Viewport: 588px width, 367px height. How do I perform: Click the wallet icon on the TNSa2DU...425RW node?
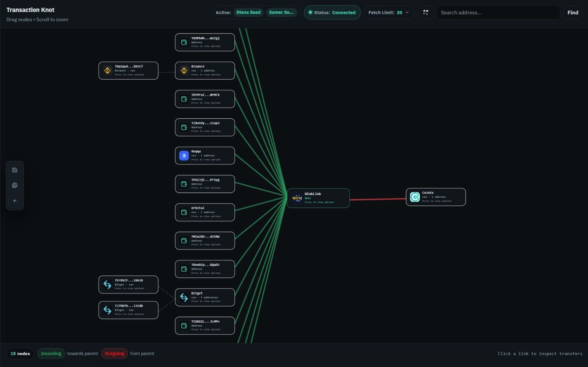184,241
